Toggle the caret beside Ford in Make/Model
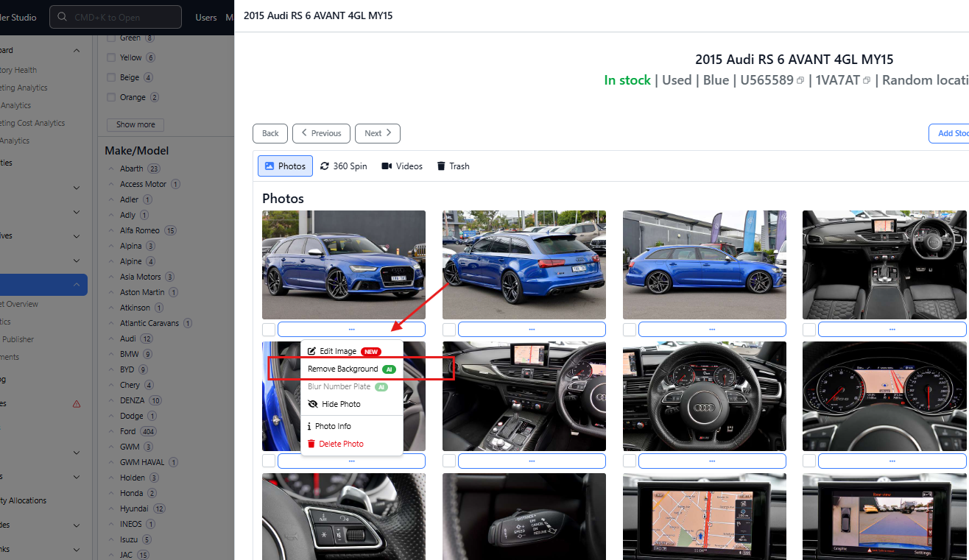Screen dimensions: 969x560 (112, 431)
